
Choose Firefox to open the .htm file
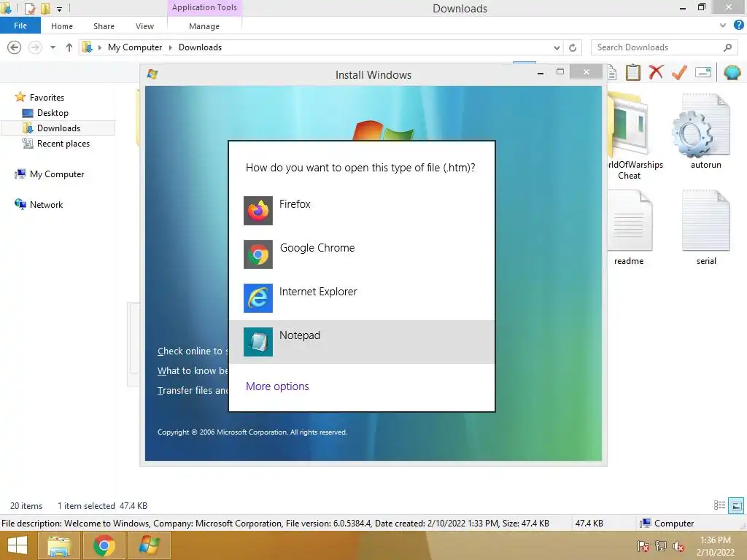click(x=362, y=211)
